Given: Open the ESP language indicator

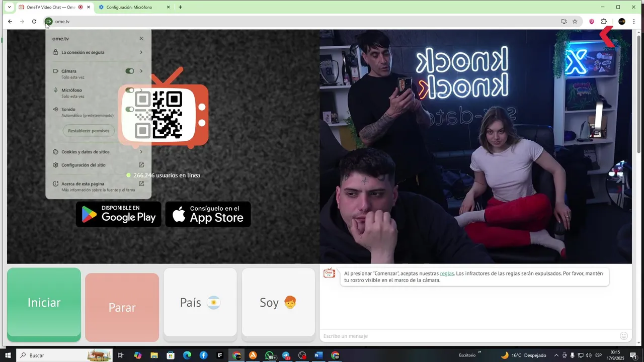Looking at the screenshot, I should [x=599, y=355].
